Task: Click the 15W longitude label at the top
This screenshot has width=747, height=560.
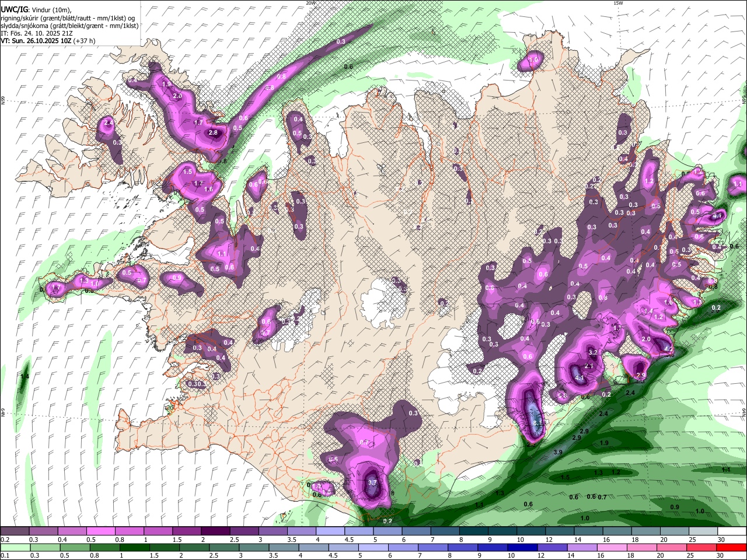Action: pyautogui.click(x=618, y=3)
